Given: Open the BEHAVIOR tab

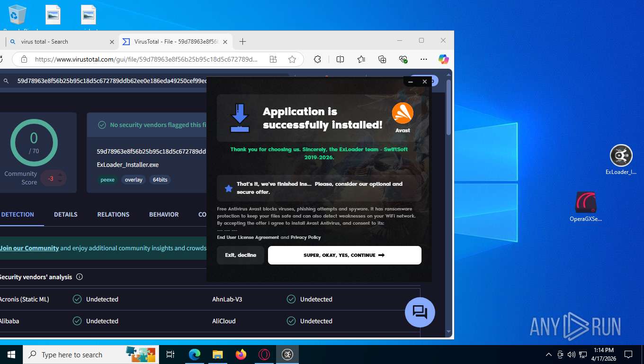Looking at the screenshot, I should (x=164, y=214).
